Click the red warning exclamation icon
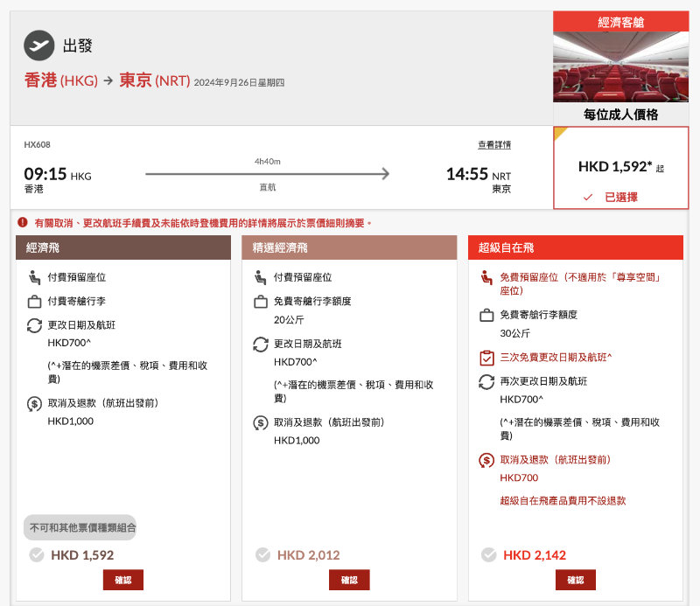 point(23,222)
